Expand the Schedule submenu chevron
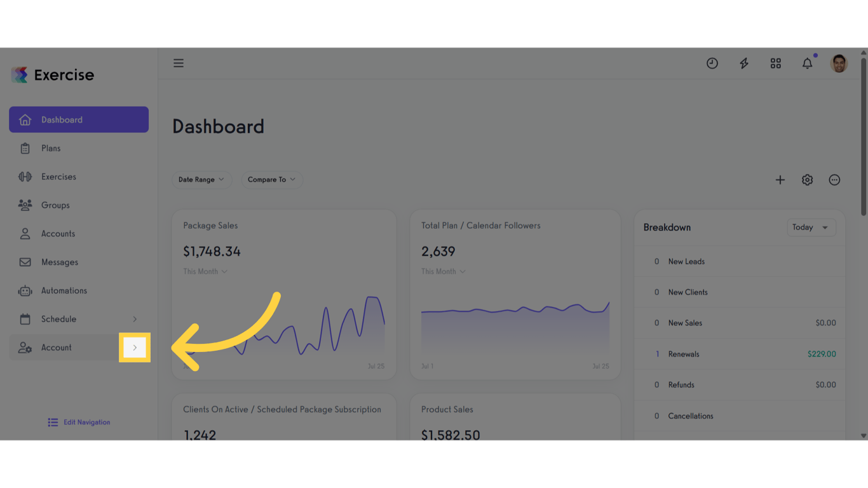 click(135, 319)
